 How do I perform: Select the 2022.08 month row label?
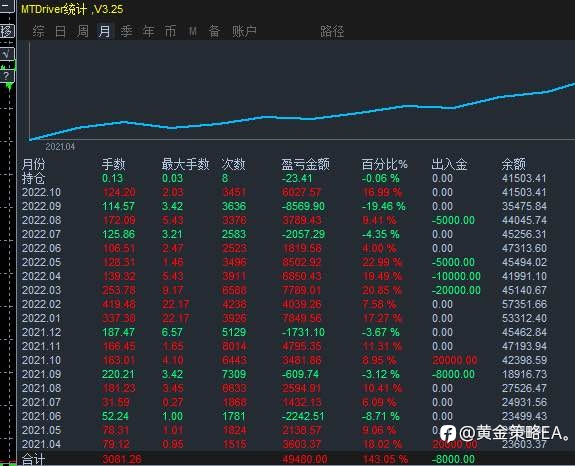(41, 220)
